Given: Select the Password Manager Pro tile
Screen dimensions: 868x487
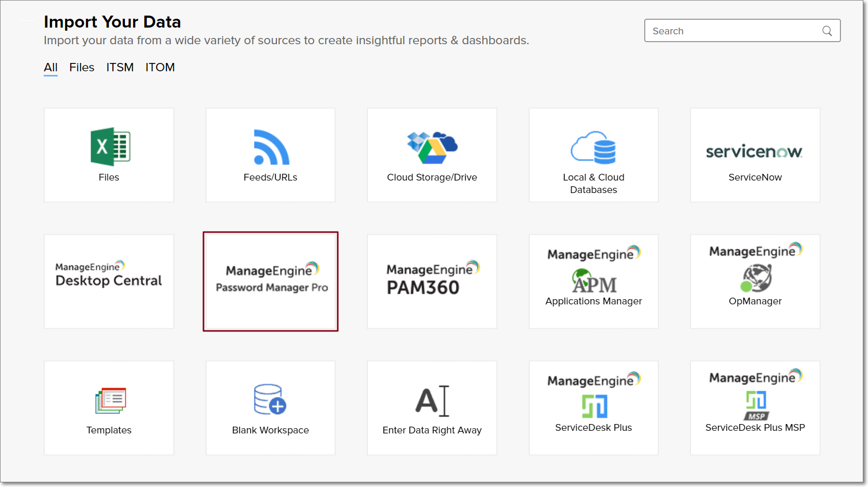Looking at the screenshot, I should pos(271,281).
